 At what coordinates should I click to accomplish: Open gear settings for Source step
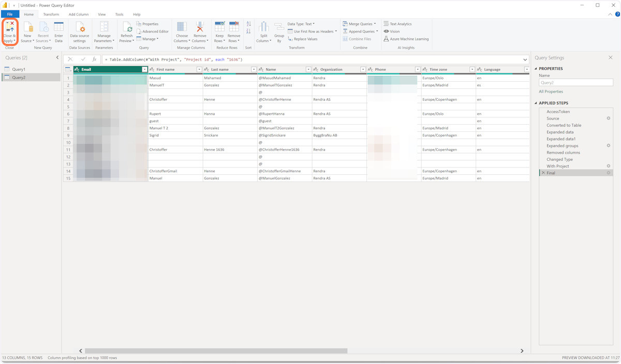609,118
